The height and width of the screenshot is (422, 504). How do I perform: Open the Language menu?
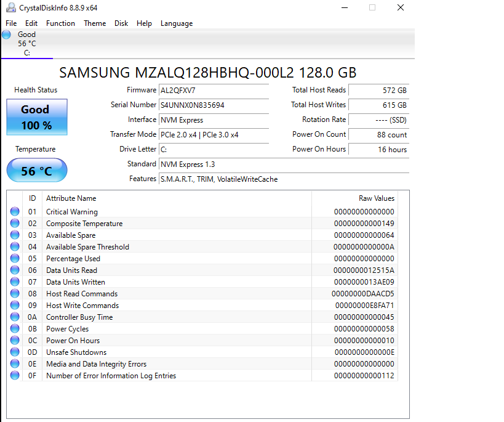[x=177, y=23]
